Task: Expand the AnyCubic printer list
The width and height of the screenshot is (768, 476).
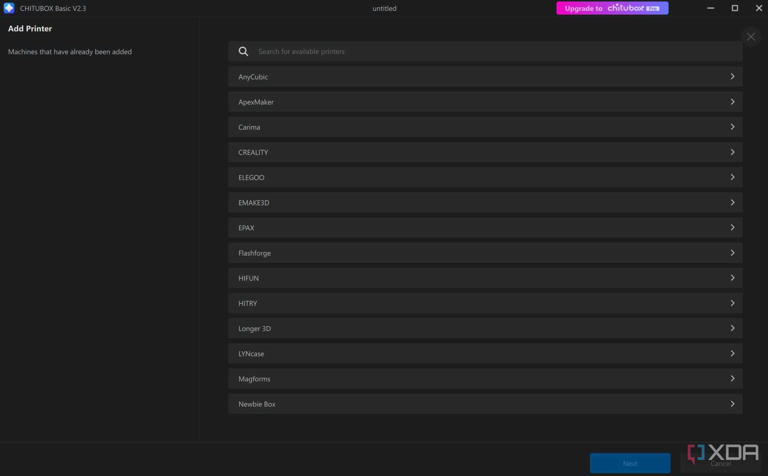Action: pyautogui.click(x=485, y=77)
